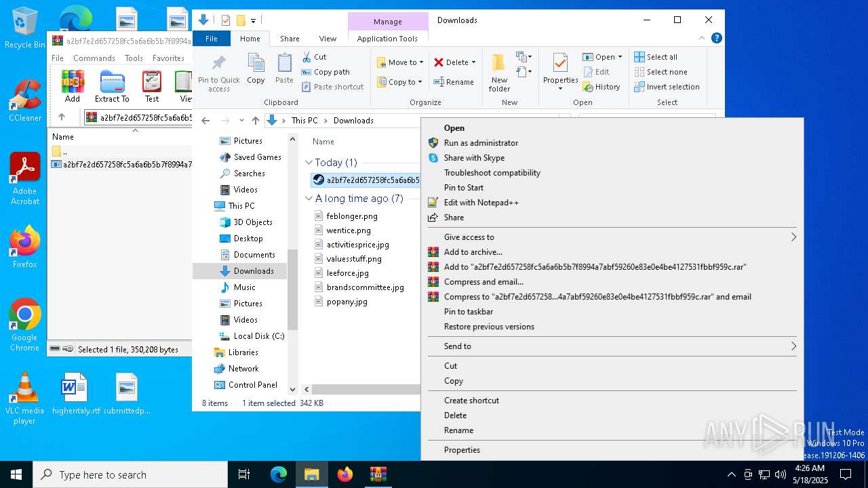Click the Paste button in ribbon

pos(284,68)
